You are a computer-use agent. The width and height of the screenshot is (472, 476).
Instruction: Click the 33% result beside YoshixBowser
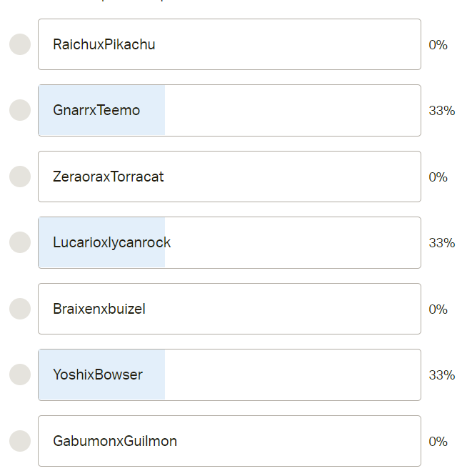click(x=441, y=375)
